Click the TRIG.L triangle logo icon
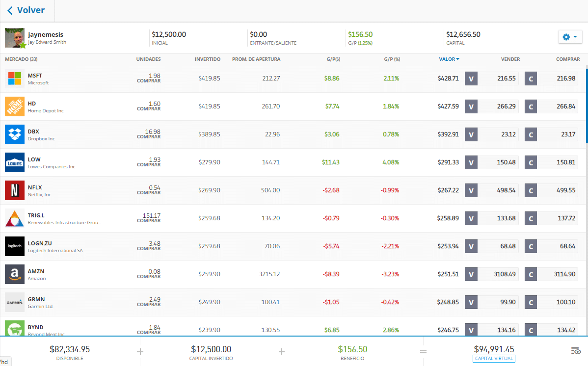Viewport: 588px width, 366px height. (15, 218)
